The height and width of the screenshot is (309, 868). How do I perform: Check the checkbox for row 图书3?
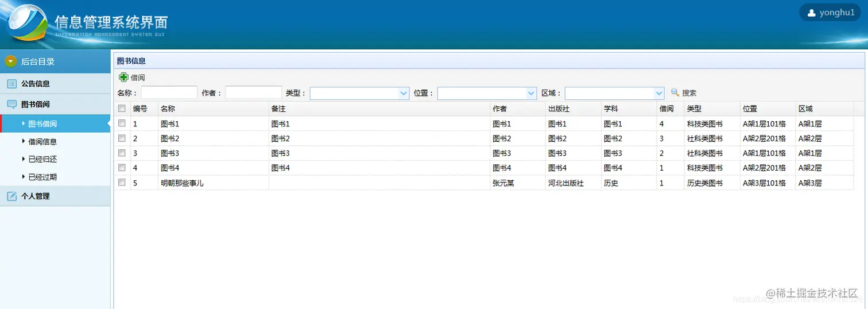coord(122,153)
